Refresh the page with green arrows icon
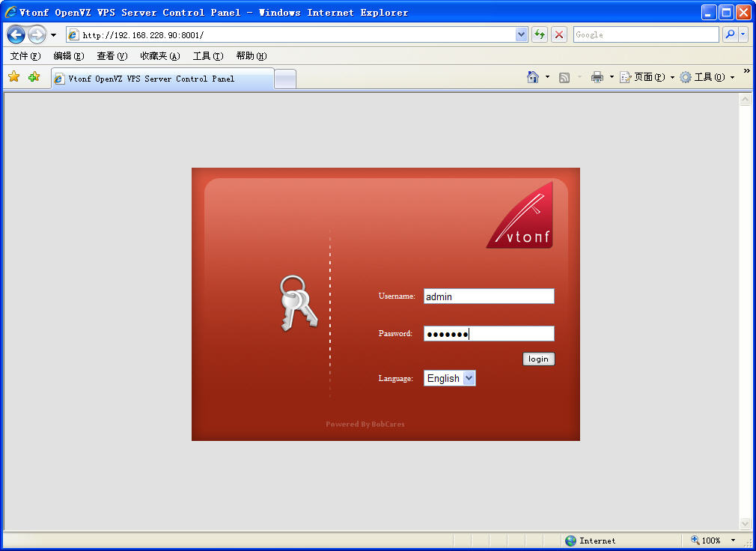 [540, 34]
